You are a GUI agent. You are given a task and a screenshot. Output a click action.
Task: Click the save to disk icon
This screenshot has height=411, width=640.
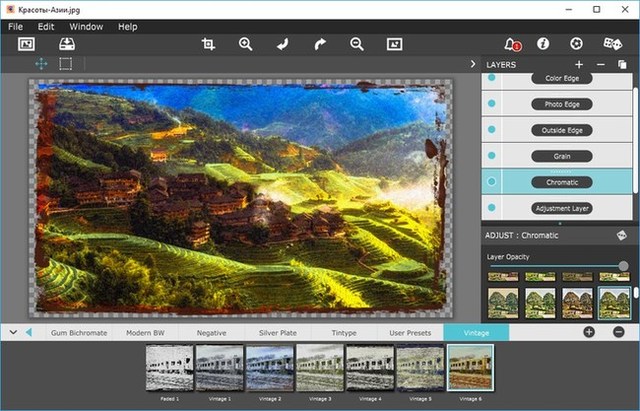[x=67, y=44]
